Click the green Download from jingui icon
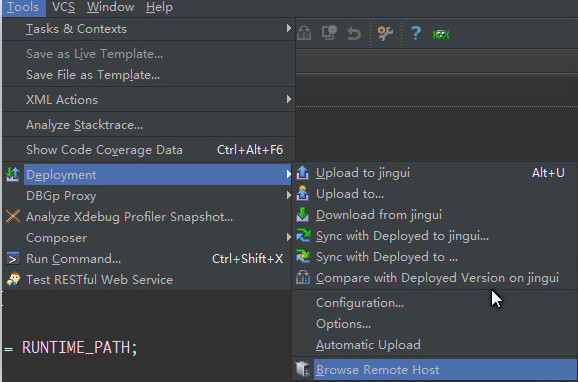Screen dimensions: 578x382 tap(303, 215)
